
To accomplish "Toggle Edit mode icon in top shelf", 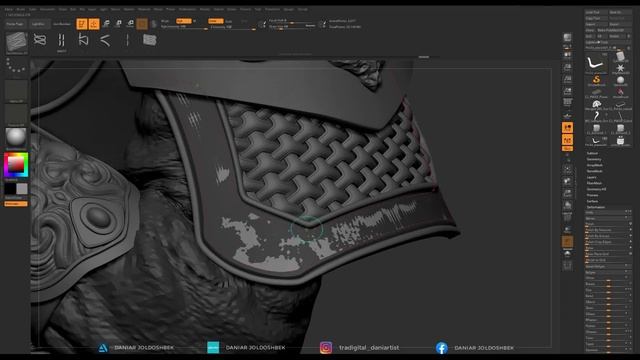I will pyautogui.click(x=82, y=24).
